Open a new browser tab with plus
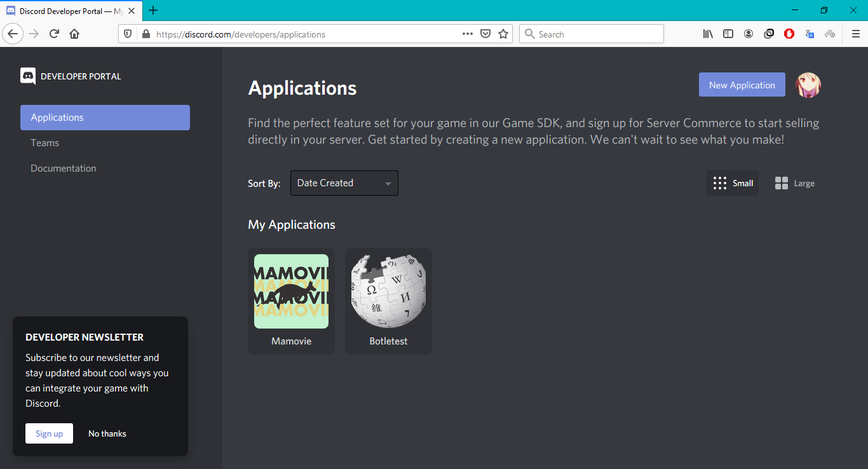868x469 pixels. pos(153,11)
